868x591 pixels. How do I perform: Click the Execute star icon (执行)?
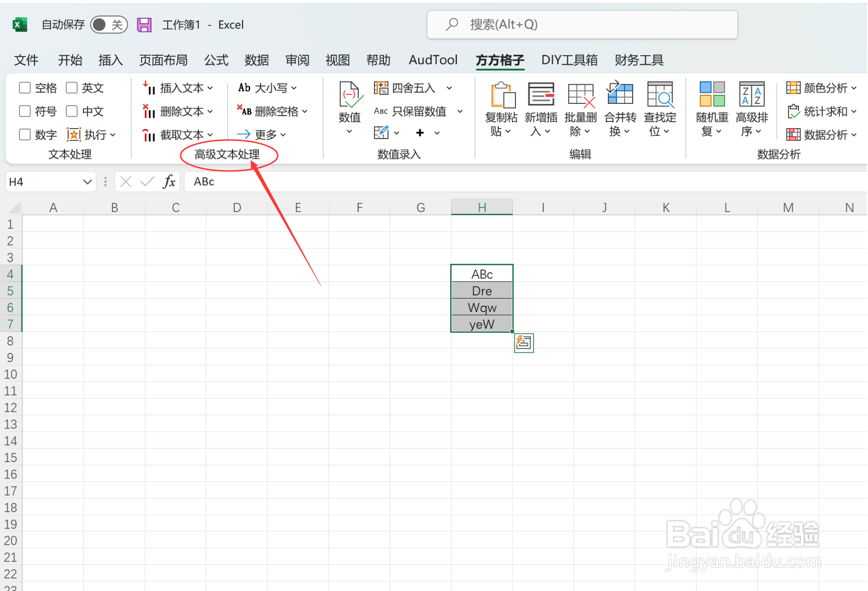tap(74, 135)
